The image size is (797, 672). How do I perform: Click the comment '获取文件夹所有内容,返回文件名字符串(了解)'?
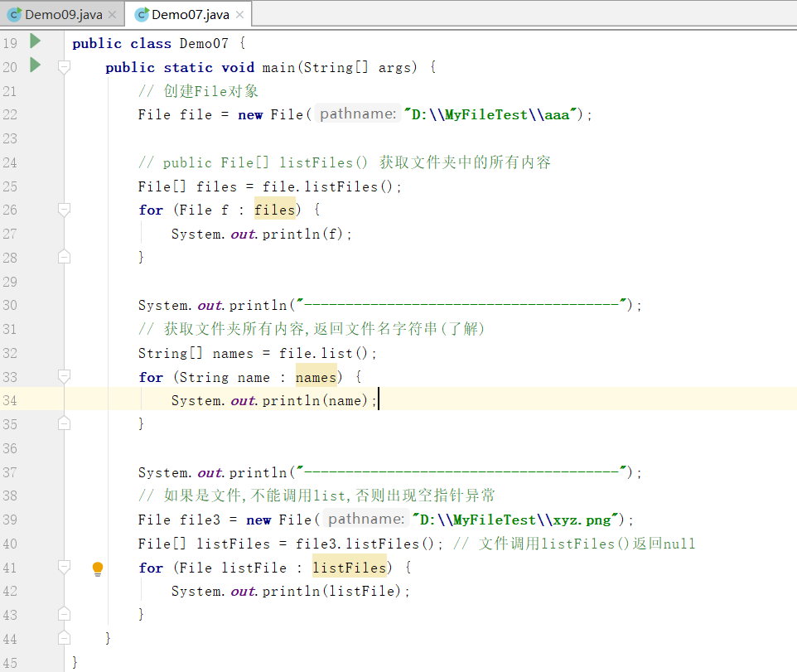pos(312,329)
